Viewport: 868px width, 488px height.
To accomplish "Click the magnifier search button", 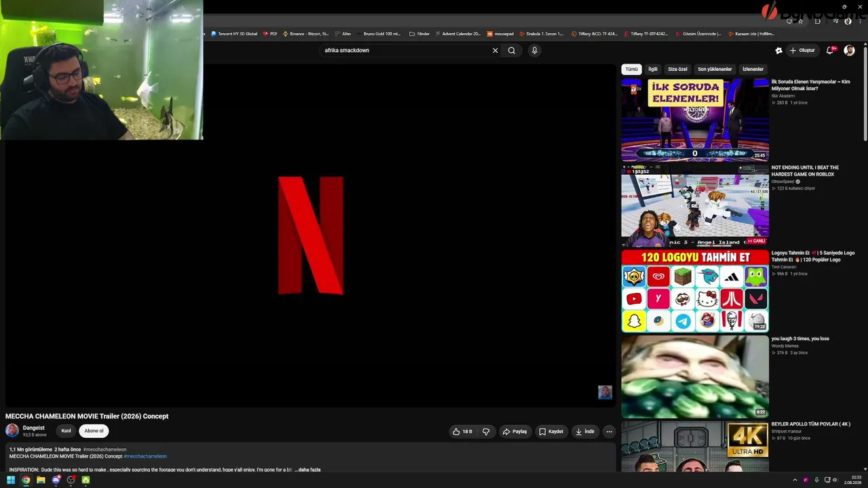I will pos(511,50).
